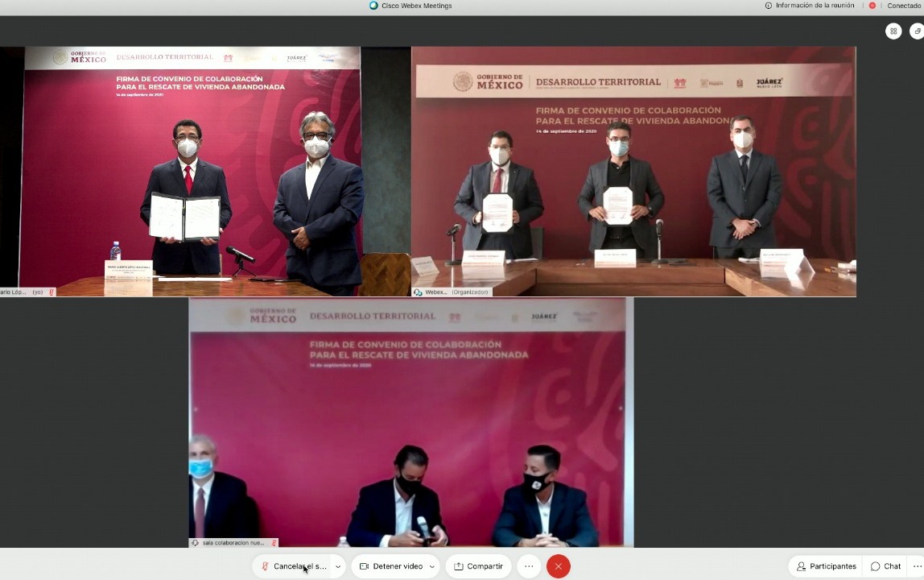Switch to grid layout view icon
Image resolution: width=924 pixels, height=580 pixels.
click(x=893, y=31)
